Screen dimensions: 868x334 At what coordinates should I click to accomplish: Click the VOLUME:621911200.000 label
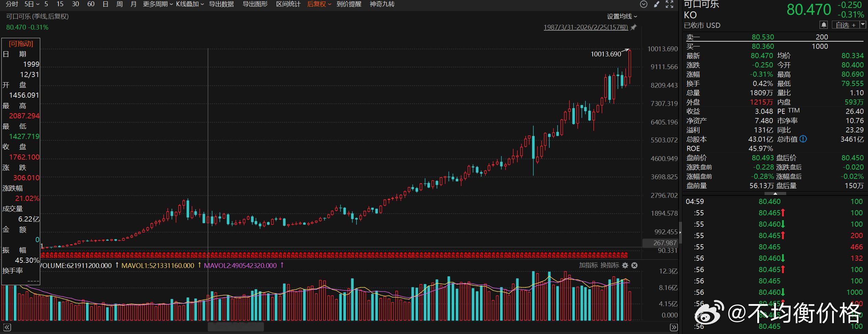[76, 266]
